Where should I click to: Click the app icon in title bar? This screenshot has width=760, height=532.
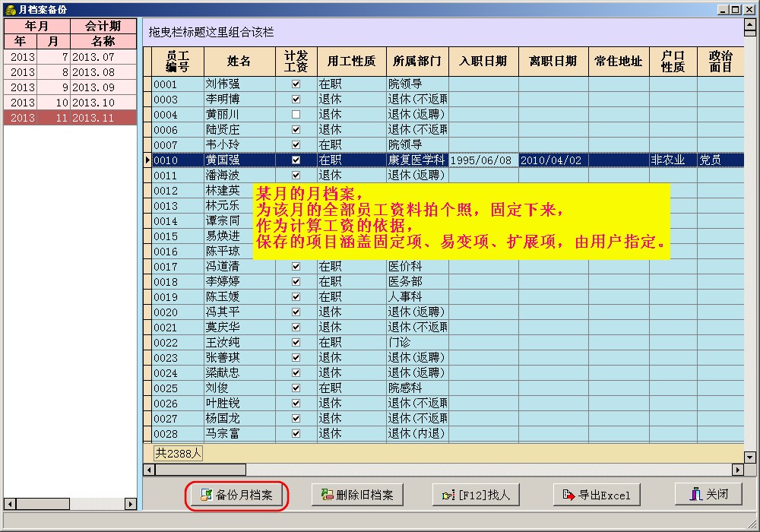[9, 9]
